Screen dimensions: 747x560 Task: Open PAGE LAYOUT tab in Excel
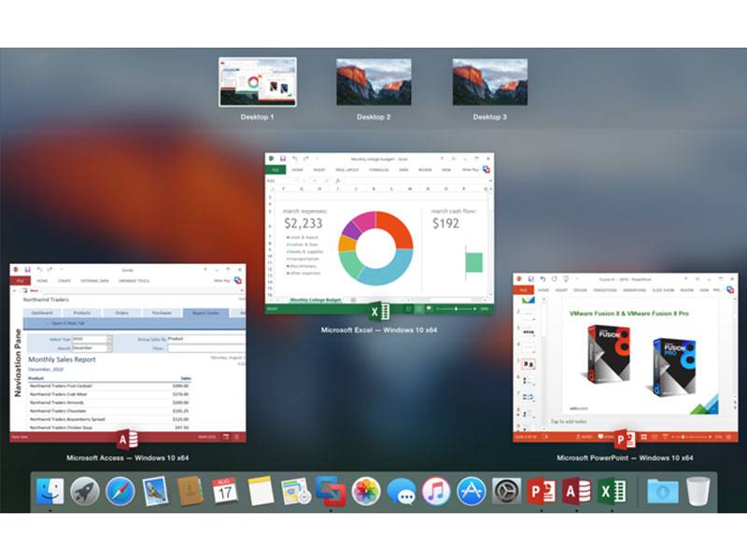click(346, 170)
